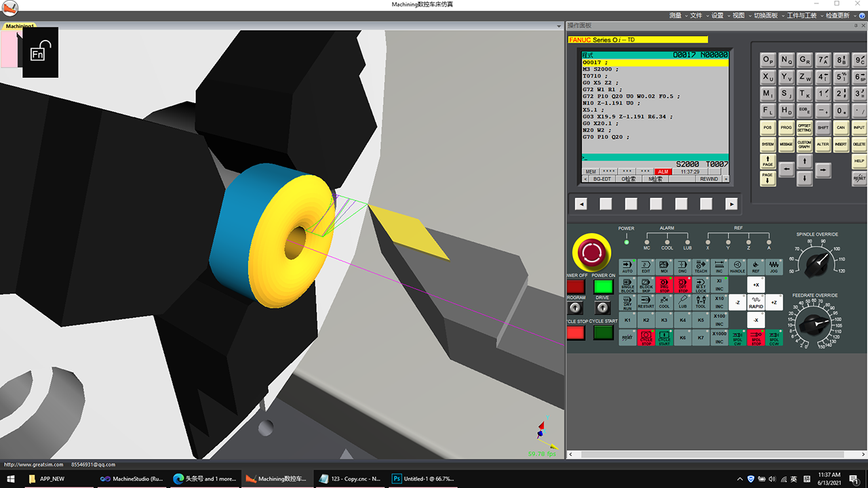
Task: Click the green POWER ON button
Action: coord(603,287)
